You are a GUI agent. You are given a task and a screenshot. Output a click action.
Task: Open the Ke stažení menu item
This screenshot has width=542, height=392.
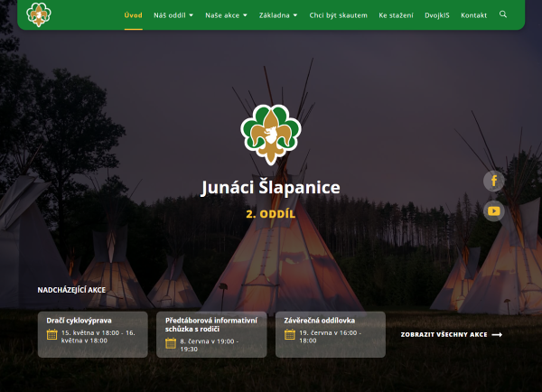point(397,15)
